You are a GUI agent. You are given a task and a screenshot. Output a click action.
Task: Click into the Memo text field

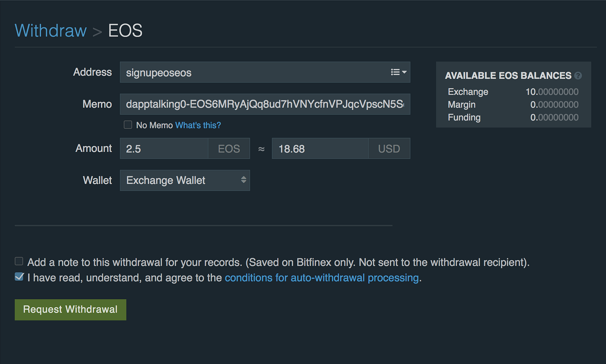(264, 104)
